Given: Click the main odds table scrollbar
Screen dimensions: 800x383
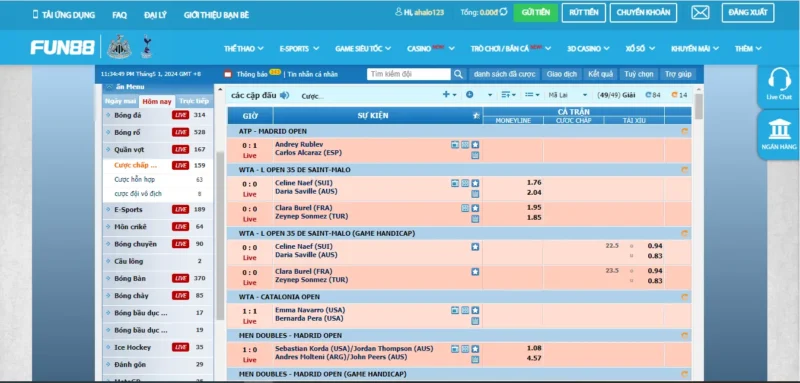Looking at the screenshot, I should [698, 106].
